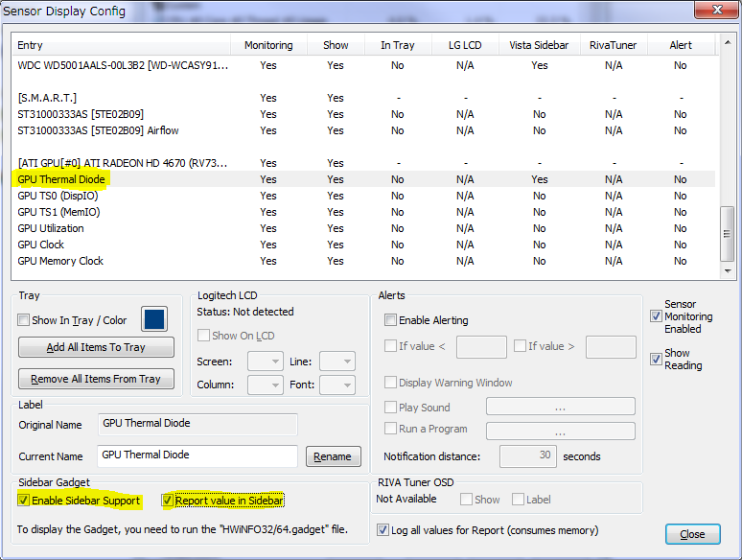742x560 pixels.
Task: Toggle Log all values for Report
Action: point(383,530)
